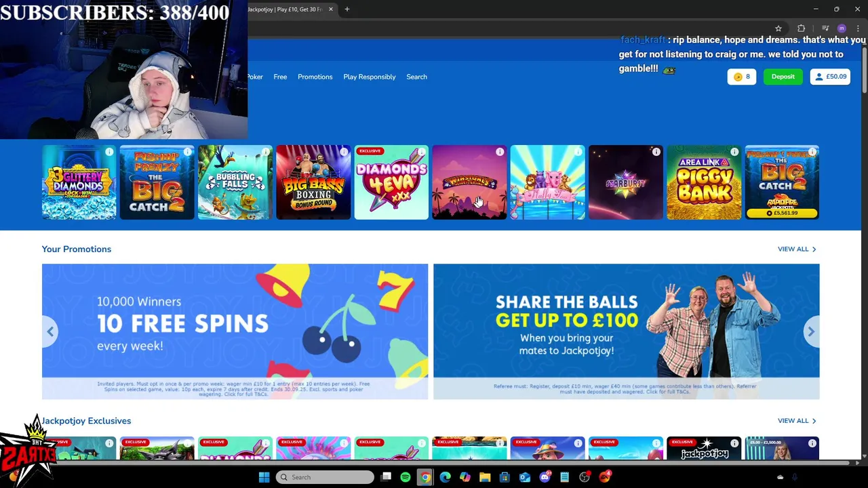View all Jackpotjoy Exclusives

click(x=797, y=421)
